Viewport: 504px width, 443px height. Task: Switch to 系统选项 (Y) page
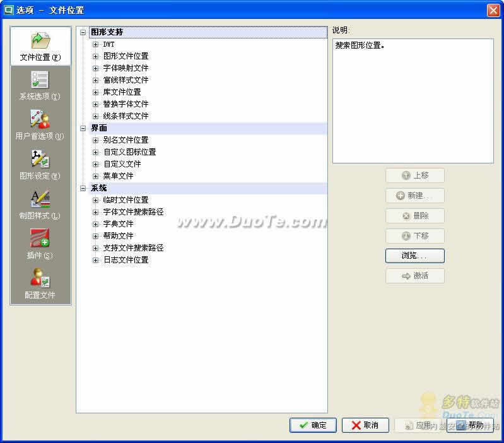coord(40,86)
